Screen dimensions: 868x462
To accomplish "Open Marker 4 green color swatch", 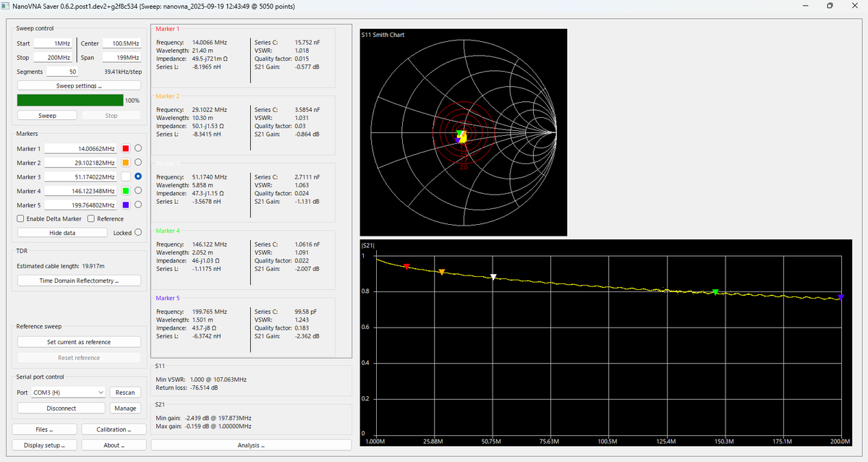I will [x=125, y=191].
